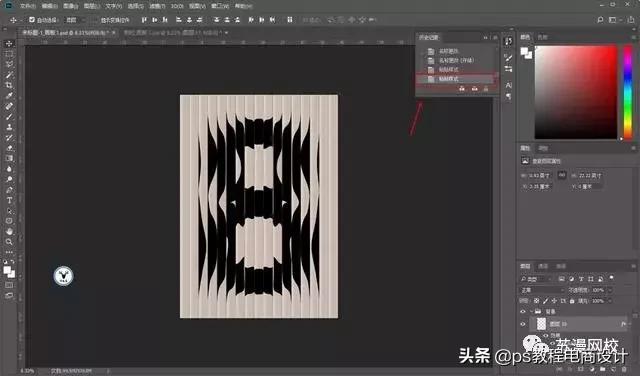The height and width of the screenshot is (376, 640).
Task: Select the History Brush tool
Action: pyautogui.click(x=9, y=138)
